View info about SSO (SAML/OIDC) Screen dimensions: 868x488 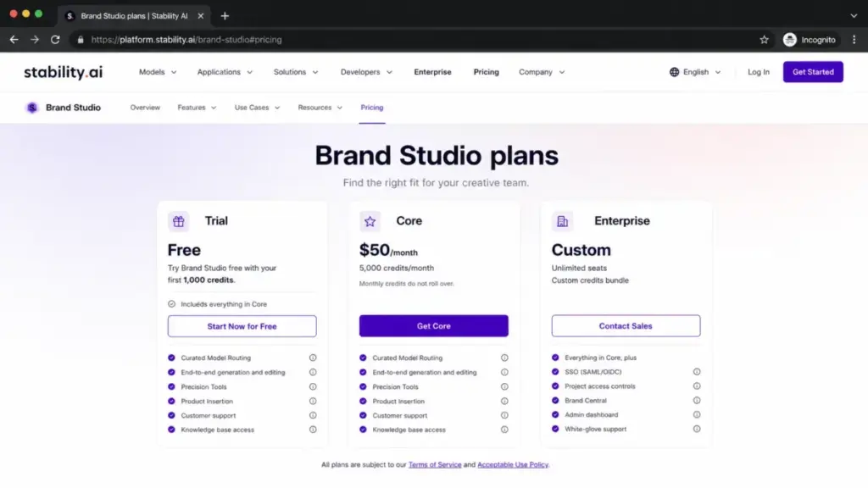point(697,372)
